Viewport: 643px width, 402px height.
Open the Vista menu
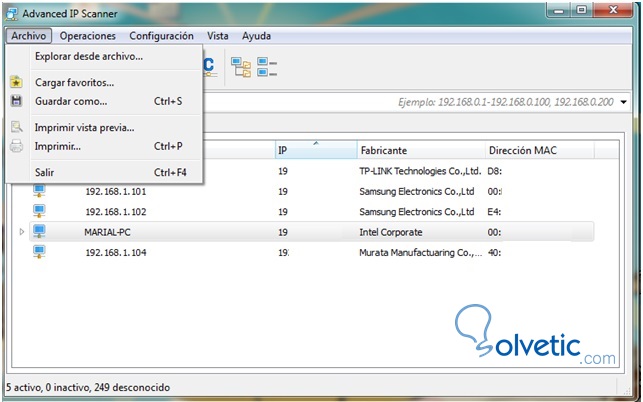click(x=217, y=36)
